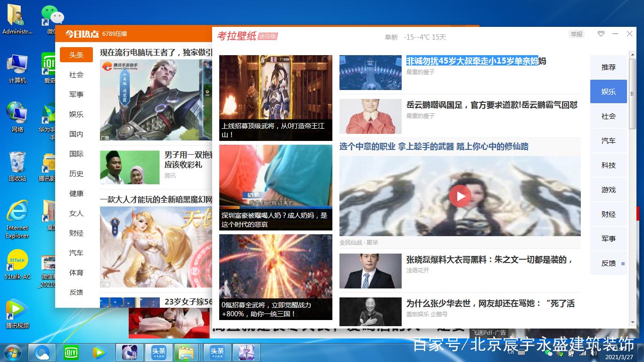Image resolution: width=644 pixels, height=362 pixels.
Task: Select the 游戏 tab in 考拉壁纸
Action: [609, 189]
